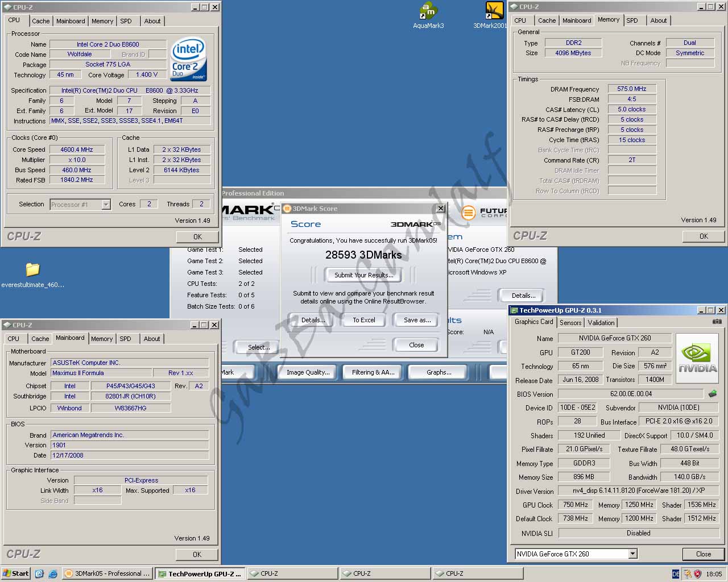This screenshot has height=582, width=728.
Task: Open Memory tab in bottom-left CPU-Z window
Action: tap(102, 338)
